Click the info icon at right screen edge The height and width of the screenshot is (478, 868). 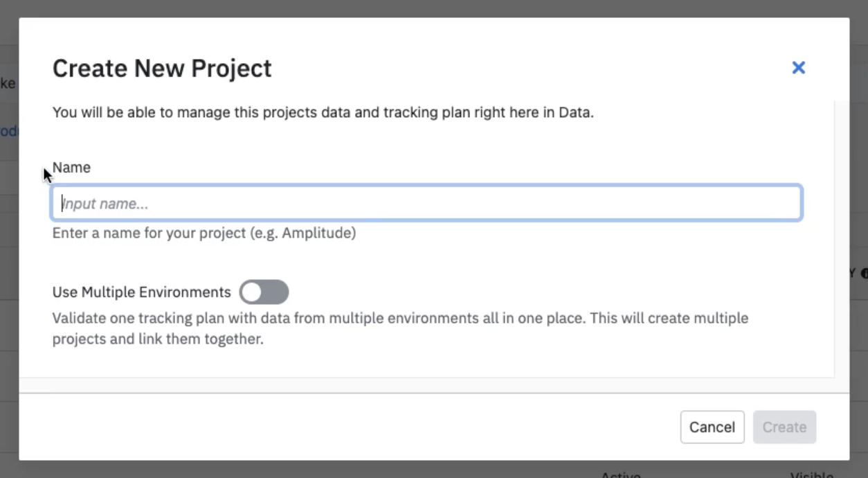pos(864,273)
